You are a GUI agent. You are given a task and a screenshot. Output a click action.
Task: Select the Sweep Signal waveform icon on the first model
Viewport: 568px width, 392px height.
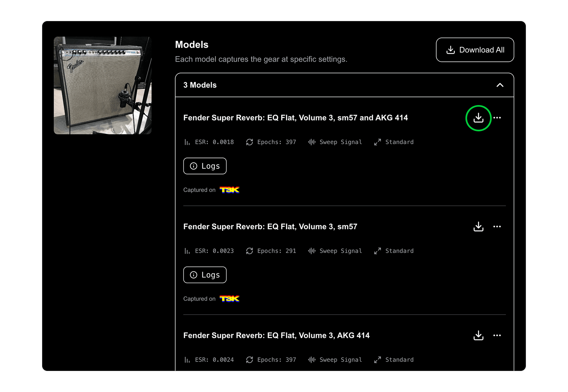(x=311, y=142)
